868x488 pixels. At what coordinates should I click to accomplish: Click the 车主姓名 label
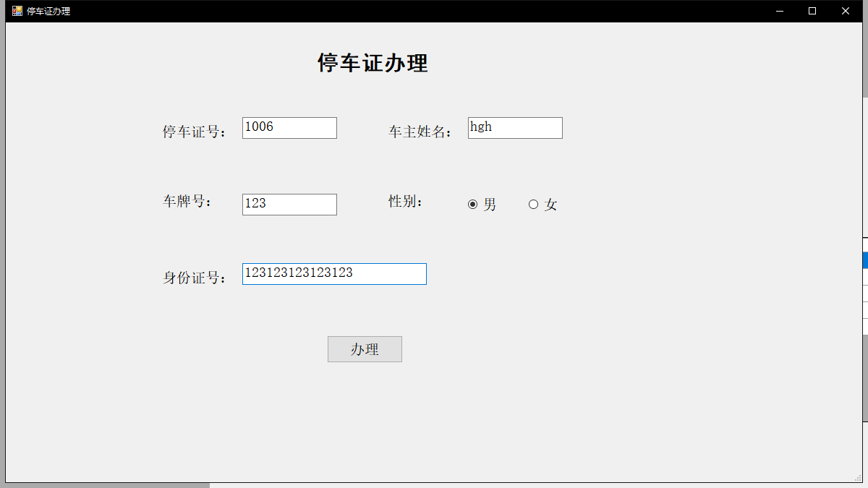(x=420, y=132)
